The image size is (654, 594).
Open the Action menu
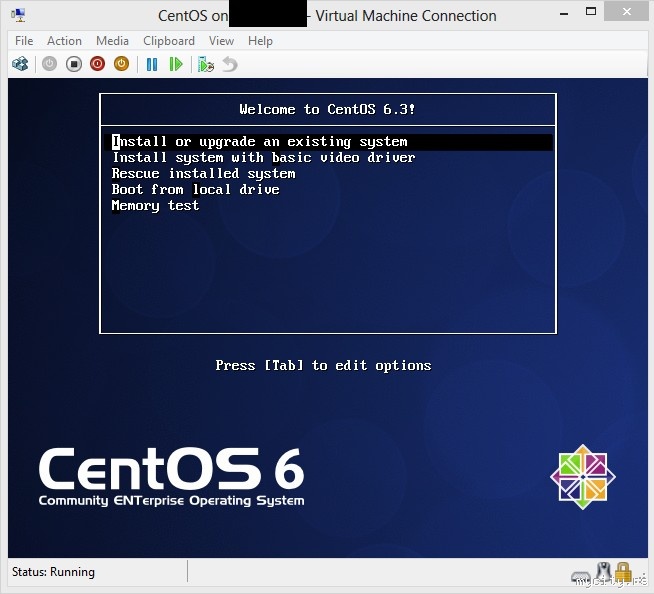coord(64,41)
